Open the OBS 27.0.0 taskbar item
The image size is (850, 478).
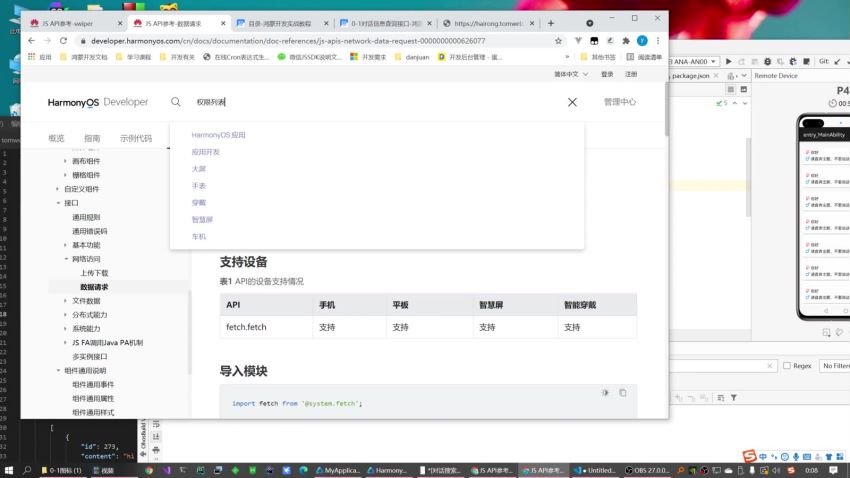[647, 470]
